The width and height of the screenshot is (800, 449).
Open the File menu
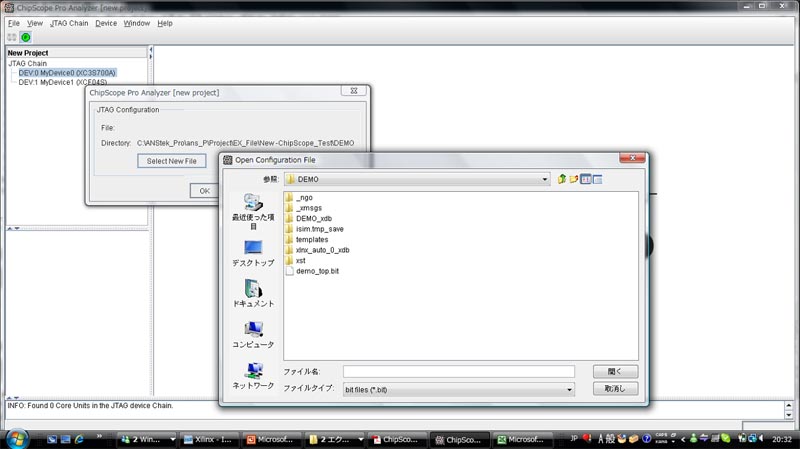13,23
